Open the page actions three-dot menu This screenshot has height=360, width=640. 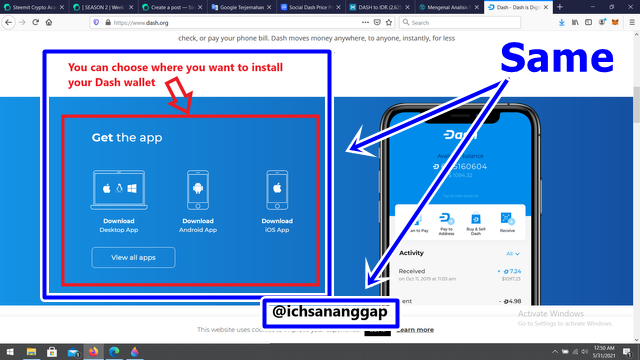click(365, 22)
